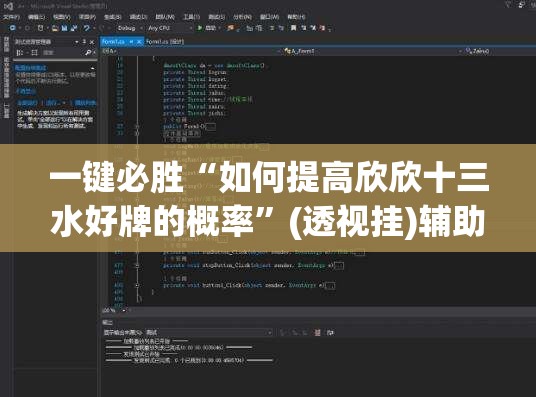Click the Navigate Forward toolbar icon
This screenshot has width=536, height=397.
27,28
